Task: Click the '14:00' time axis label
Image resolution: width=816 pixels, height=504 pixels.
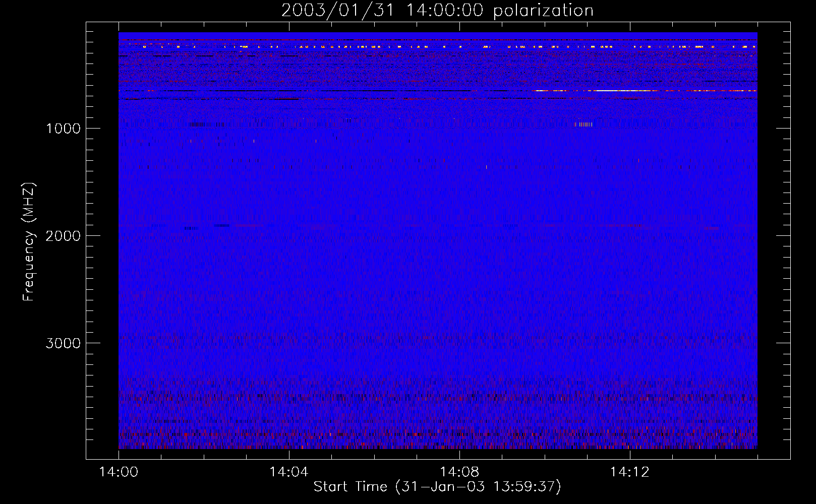Action: (119, 472)
